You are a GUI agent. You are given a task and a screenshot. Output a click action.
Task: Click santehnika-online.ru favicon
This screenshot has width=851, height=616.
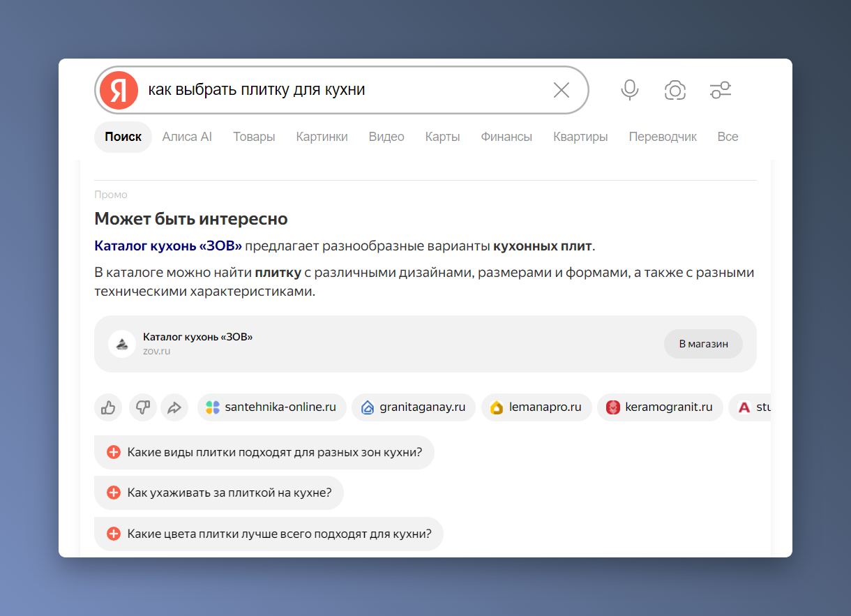coord(213,407)
